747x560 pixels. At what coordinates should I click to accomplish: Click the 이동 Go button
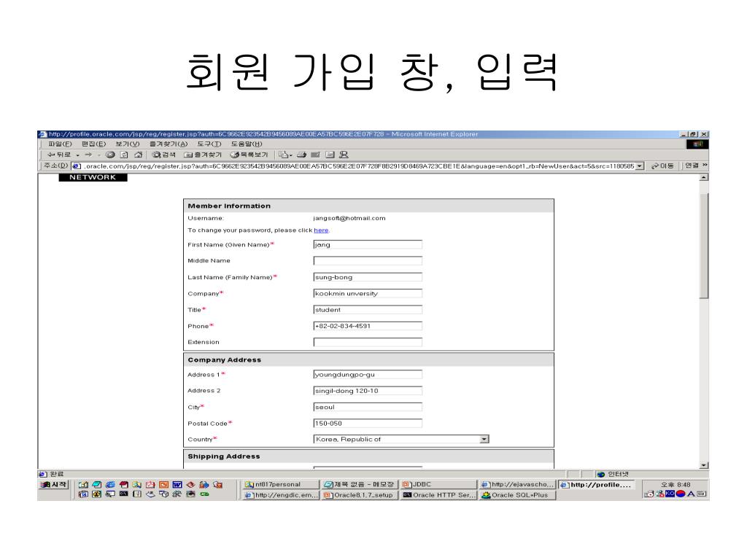pos(662,166)
